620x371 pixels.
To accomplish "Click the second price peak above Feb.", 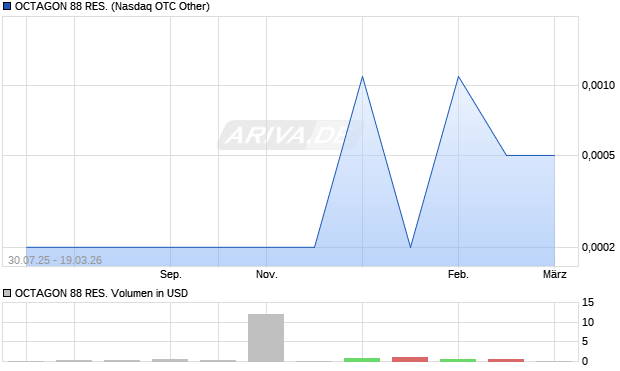I will [x=458, y=76].
